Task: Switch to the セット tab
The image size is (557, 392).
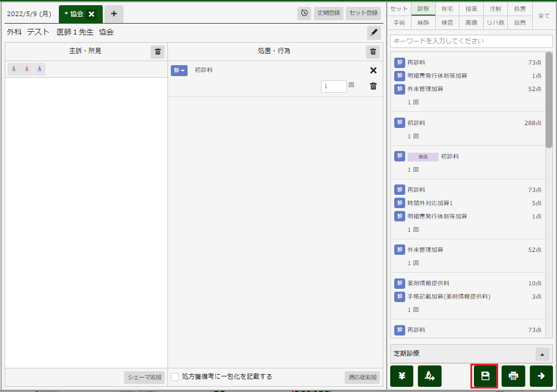Action: [x=399, y=9]
